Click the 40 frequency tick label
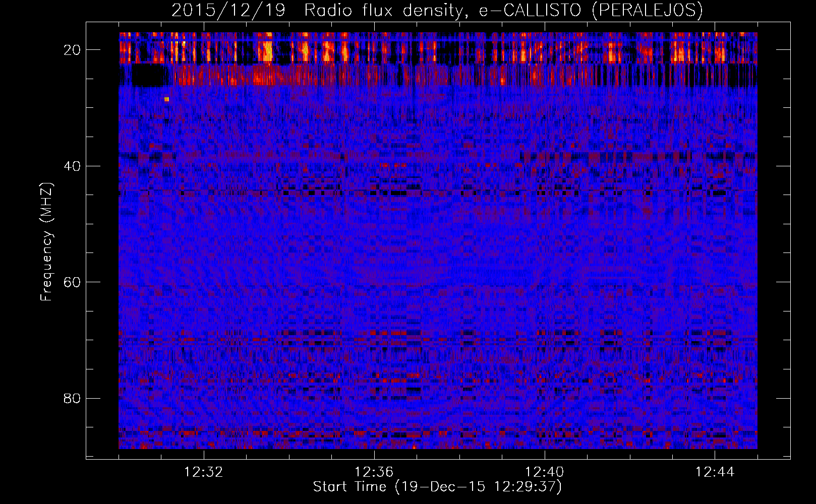 pos(72,166)
